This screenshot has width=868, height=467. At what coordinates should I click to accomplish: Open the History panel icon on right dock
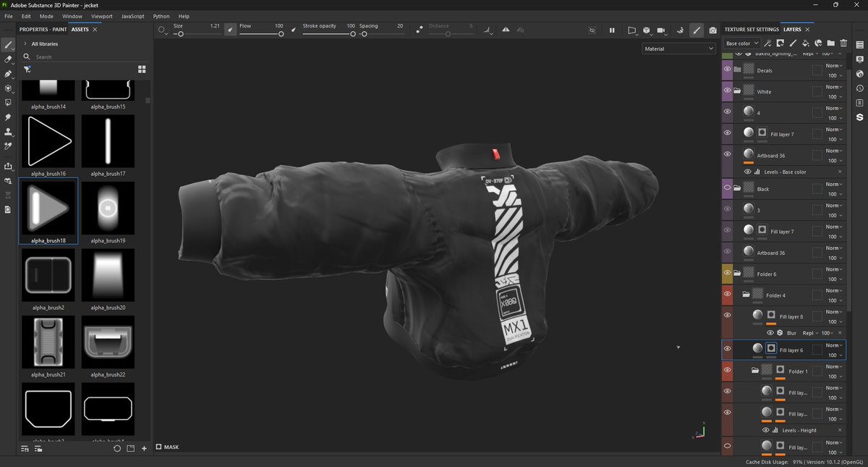tap(859, 88)
